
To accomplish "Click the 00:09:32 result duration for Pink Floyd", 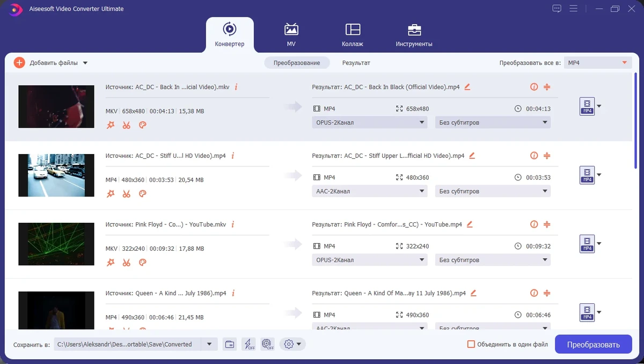I will point(538,246).
